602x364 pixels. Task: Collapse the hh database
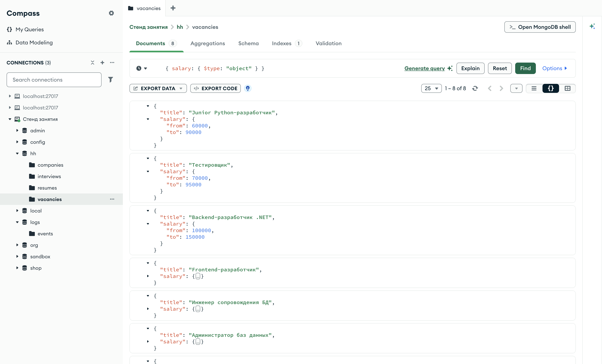[x=17, y=153]
